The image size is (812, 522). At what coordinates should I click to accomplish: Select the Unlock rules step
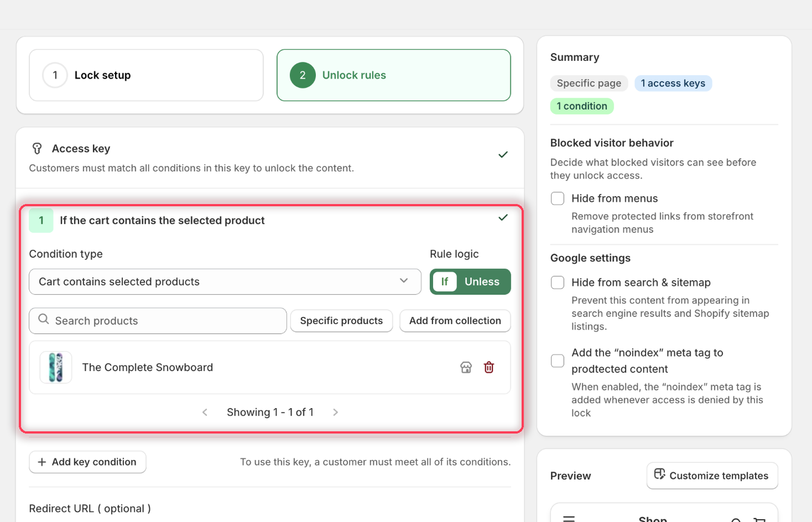click(x=394, y=75)
